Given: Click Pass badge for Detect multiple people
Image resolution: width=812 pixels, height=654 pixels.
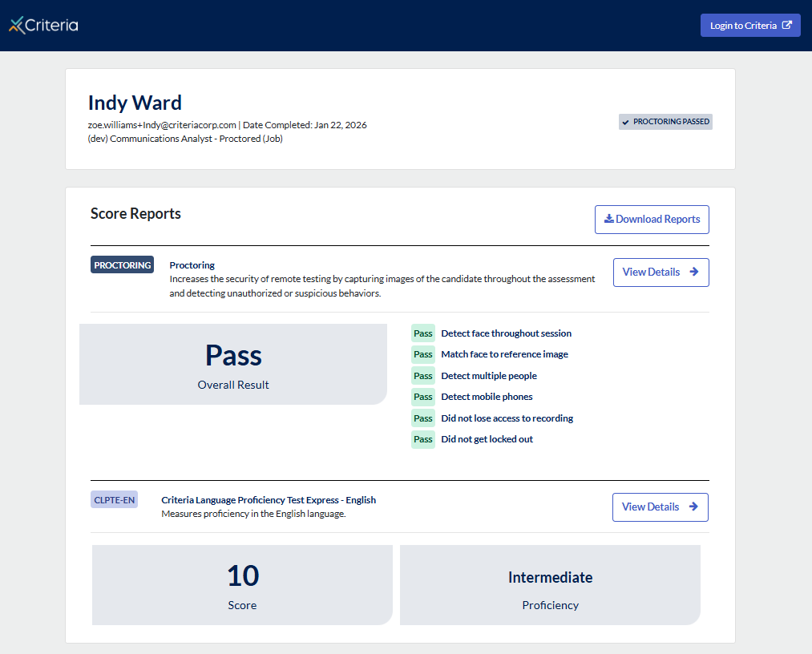Looking at the screenshot, I should [423, 376].
